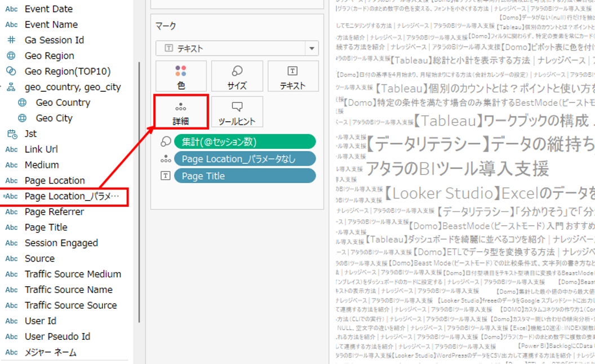Image resolution: width=595 pixels, height=364 pixels.
Task: Select the Jst date field
Action: pos(30,134)
